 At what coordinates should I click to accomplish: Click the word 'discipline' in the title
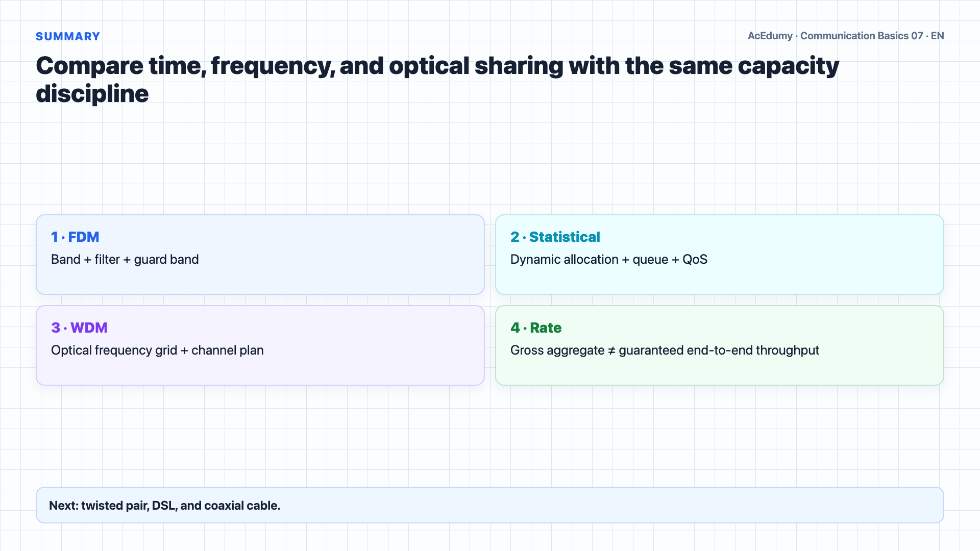92,94
